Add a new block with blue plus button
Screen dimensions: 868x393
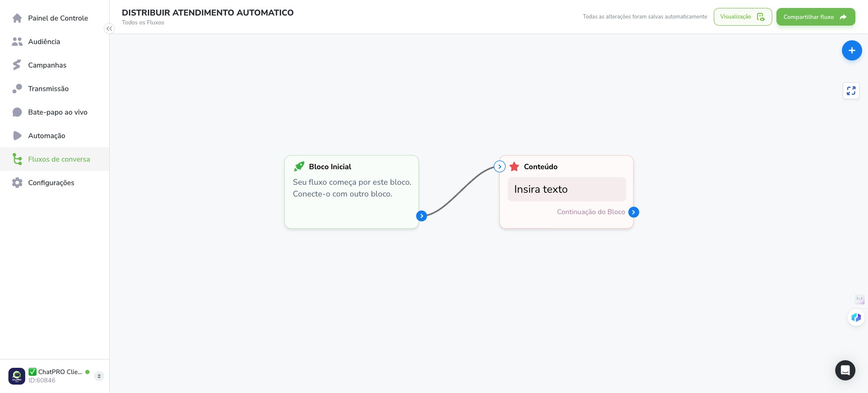click(852, 50)
